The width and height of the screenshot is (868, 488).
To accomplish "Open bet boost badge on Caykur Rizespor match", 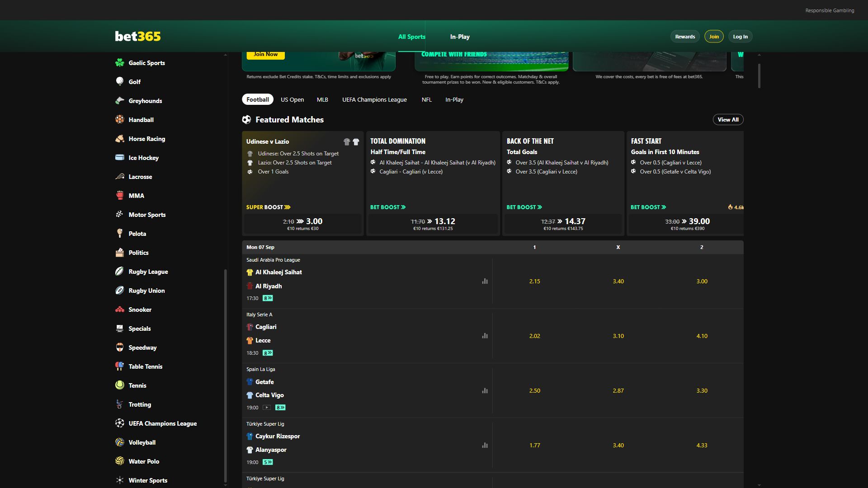I will click(x=268, y=462).
